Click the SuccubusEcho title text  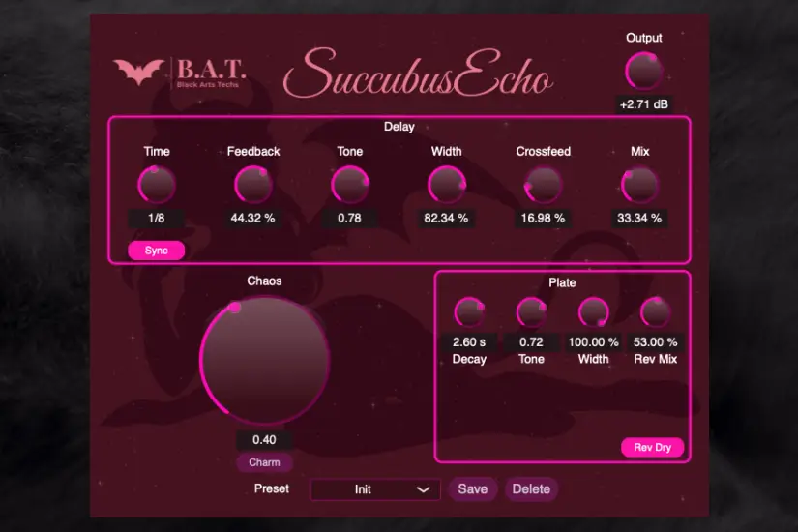point(417,74)
